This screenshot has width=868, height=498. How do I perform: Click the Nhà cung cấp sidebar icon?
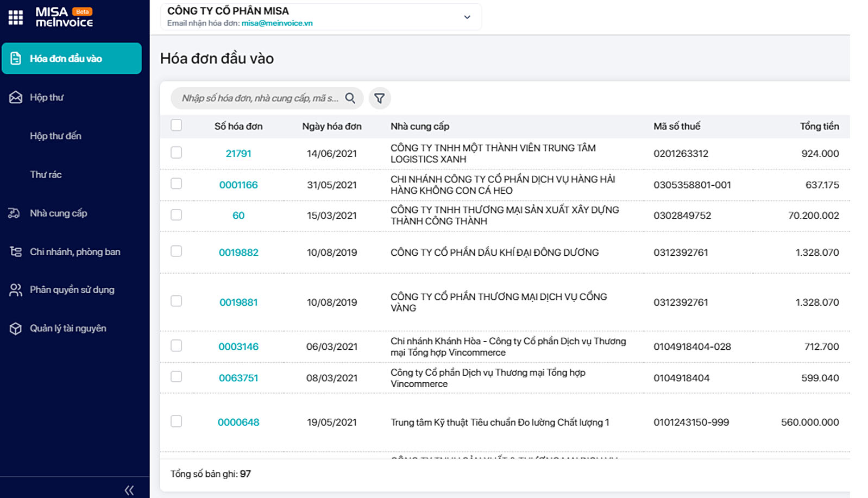pos(15,213)
